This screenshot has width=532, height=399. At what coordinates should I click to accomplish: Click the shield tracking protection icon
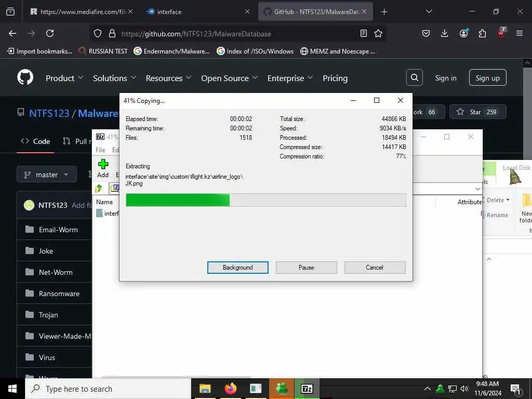(98, 34)
